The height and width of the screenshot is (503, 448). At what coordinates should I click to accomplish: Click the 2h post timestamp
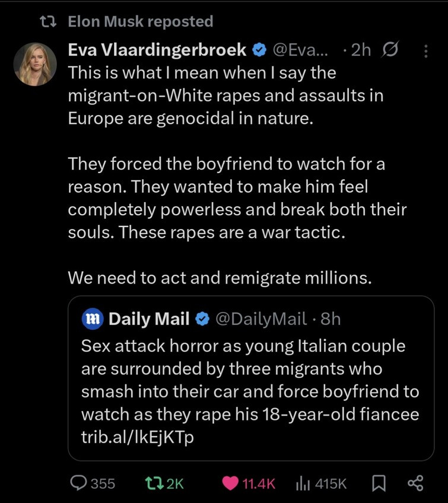[x=360, y=51]
